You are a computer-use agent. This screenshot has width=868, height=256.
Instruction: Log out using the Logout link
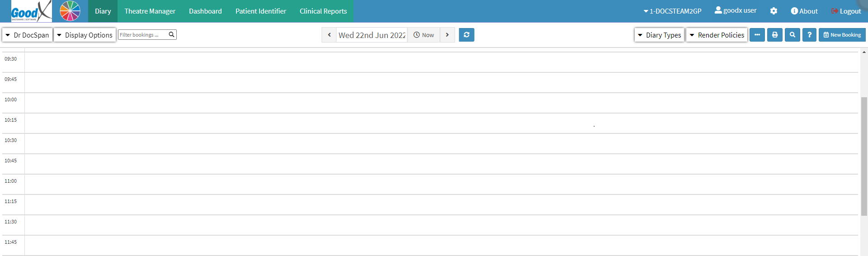(846, 11)
